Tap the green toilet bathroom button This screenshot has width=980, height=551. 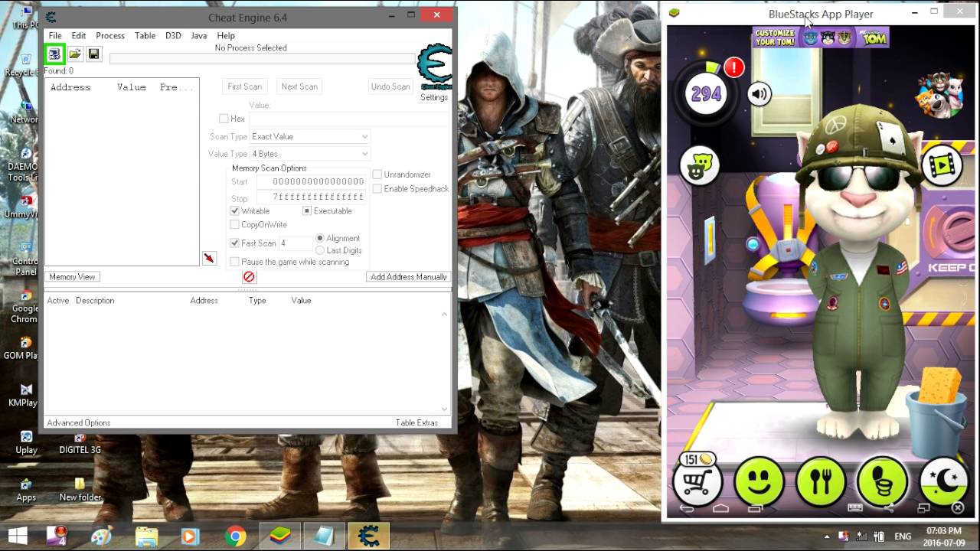pyautogui.click(x=882, y=482)
